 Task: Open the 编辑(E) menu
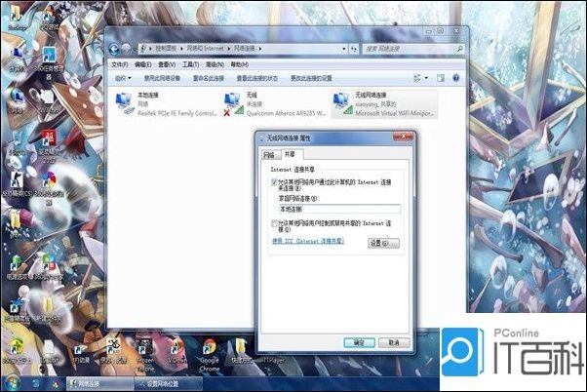[143, 64]
